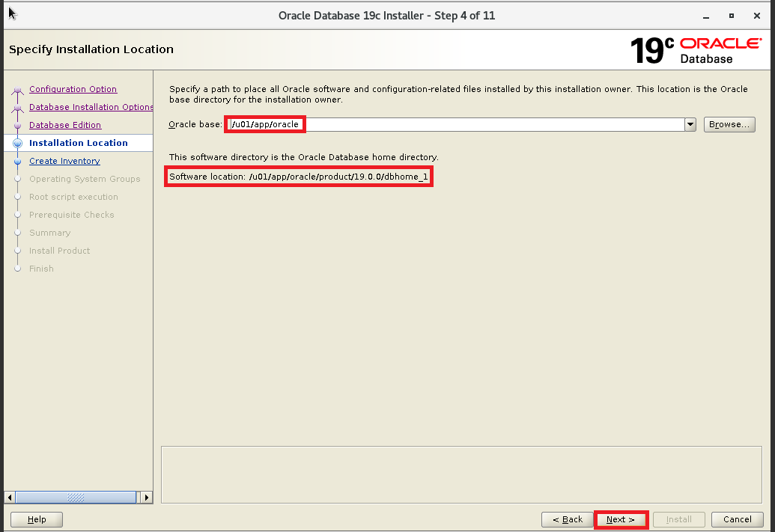Open the Create Inventory step

(x=64, y=161)
